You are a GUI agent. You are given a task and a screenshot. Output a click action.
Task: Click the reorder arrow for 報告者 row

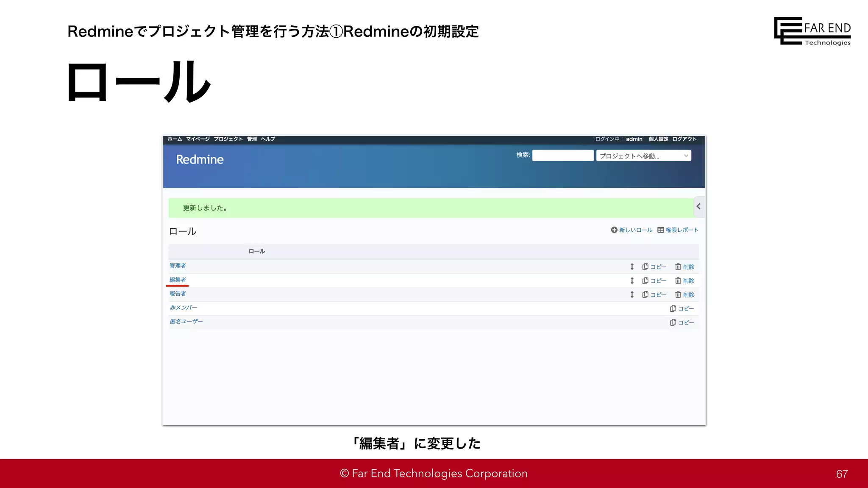click(632, 294)
